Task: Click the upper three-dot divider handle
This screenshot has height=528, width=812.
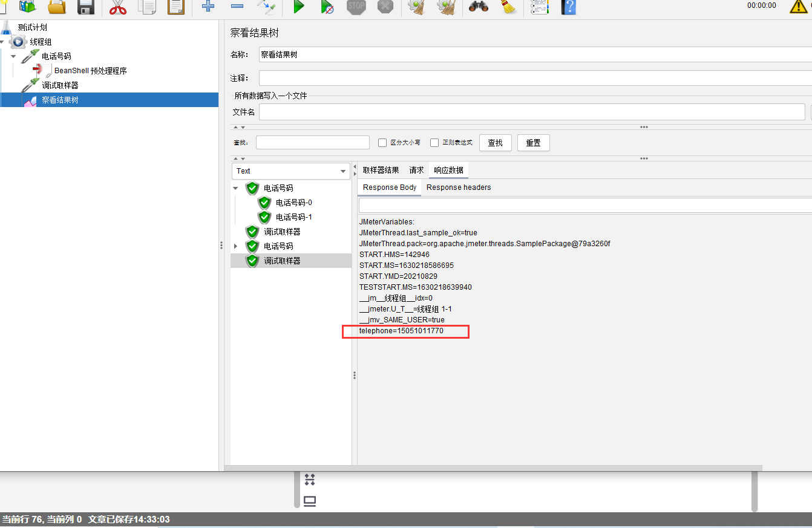Action: (644, 127)
